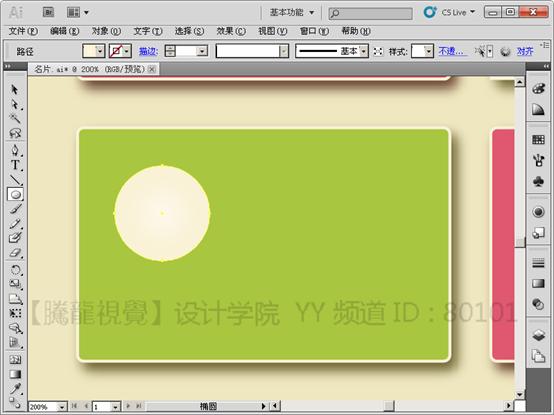This screenshot has width=554, height=415.
Task: Open the fill color dropdown
Action: 100,52
